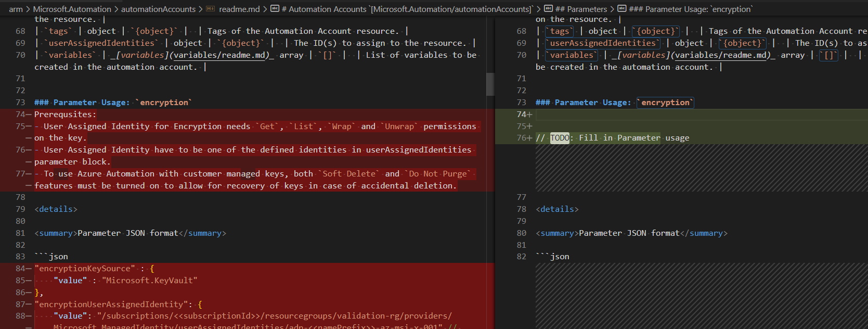This screenshot has width=868, height=329.
Task: Click the symbol icon before '## Parameters' breadcrumb
Action: pyautogui.click(x=549, y=9)
